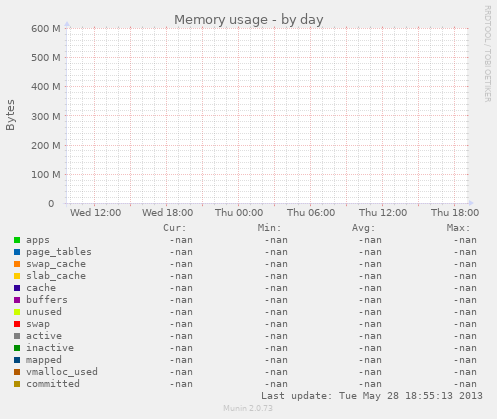Click the 'buffers' legend label
The image size is (497, 419).
pos(47,300)
